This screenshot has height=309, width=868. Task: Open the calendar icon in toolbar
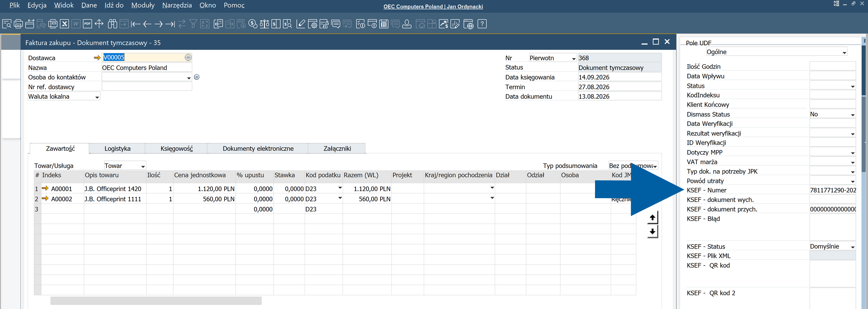coord(384,24)
